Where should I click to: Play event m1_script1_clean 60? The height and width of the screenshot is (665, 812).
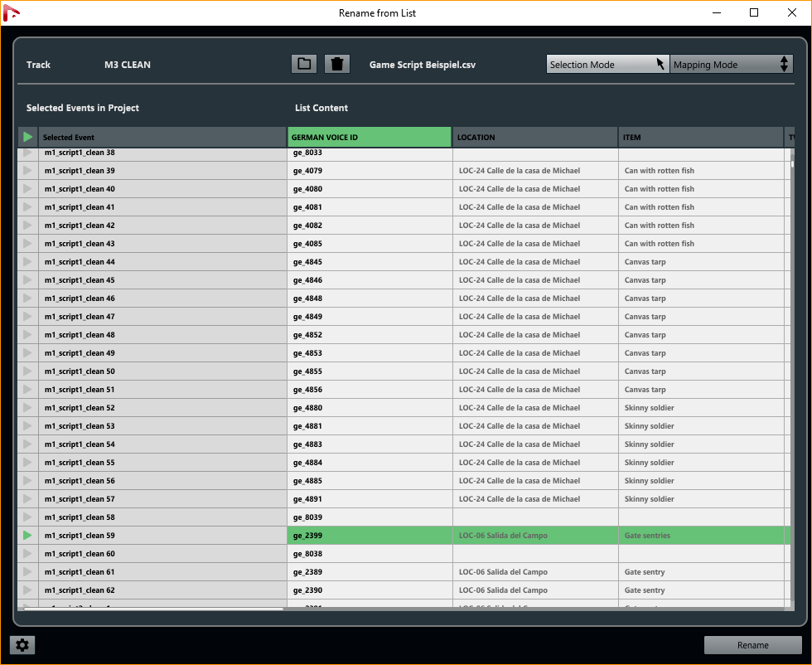click(x=28, y=554)
